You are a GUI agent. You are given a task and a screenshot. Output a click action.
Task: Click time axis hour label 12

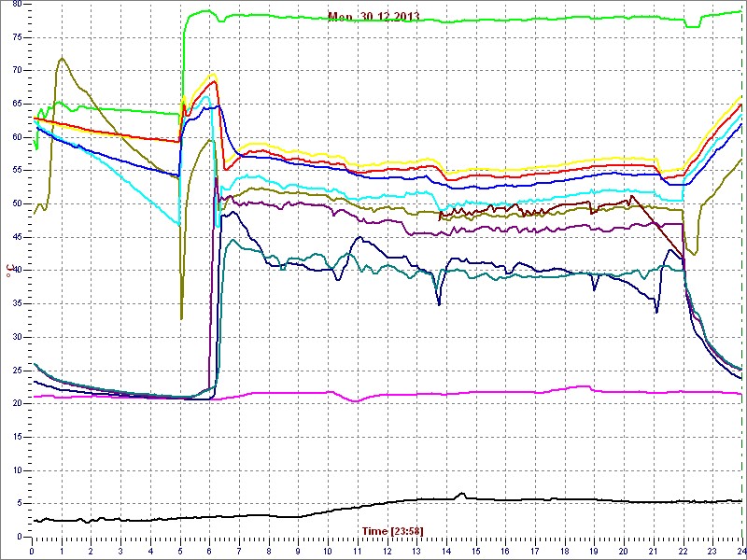(x=388, y=549)
